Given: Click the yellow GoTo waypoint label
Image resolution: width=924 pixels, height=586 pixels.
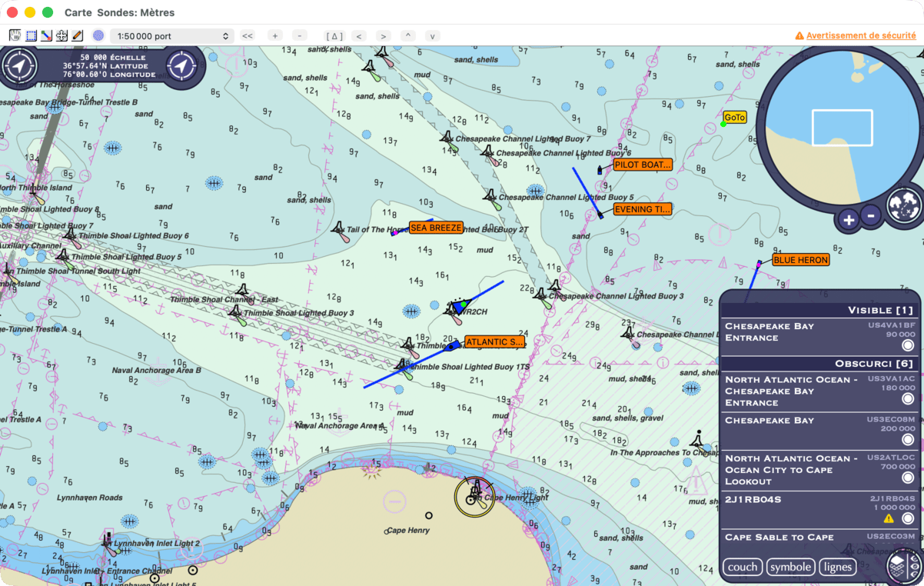Looking at the screenshot, I should pos(735,118).
